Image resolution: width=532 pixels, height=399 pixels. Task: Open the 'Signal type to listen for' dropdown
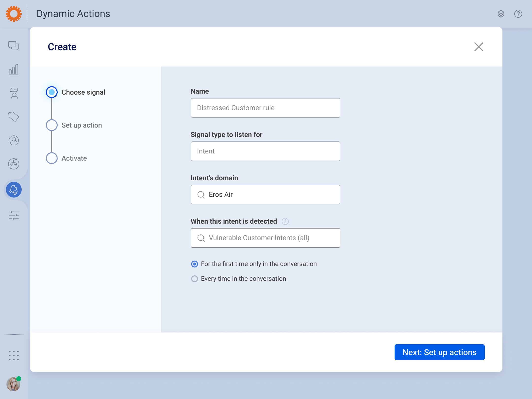[265, 151]
